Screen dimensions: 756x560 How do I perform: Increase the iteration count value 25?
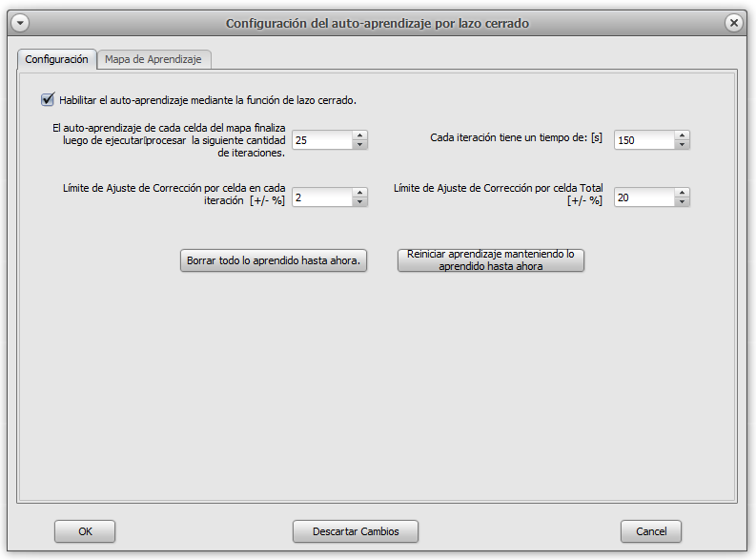pyautogui.click(x=359, y=135)
